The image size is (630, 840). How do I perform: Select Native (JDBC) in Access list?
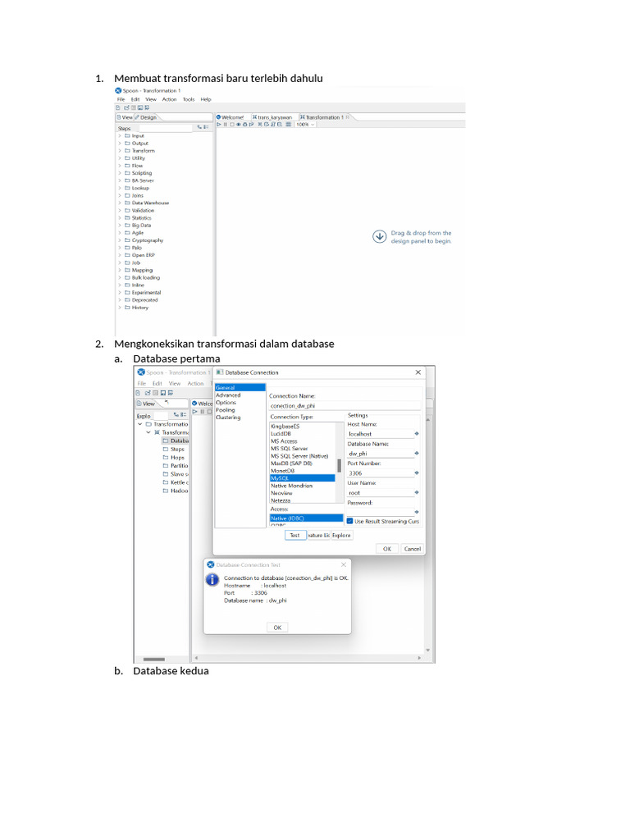(x=306, y=518)
